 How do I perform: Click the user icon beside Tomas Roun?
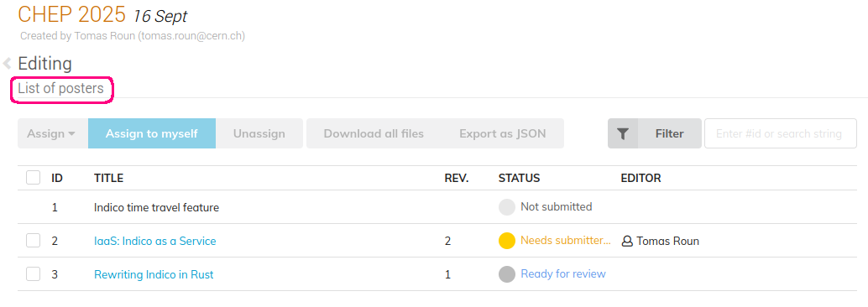[627, 242]
